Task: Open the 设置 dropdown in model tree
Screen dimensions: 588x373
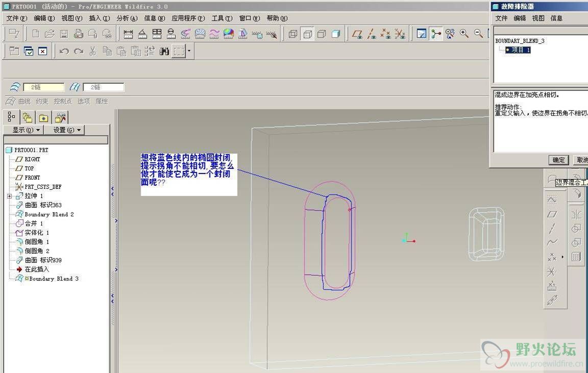Action: [x=64, y=130]
